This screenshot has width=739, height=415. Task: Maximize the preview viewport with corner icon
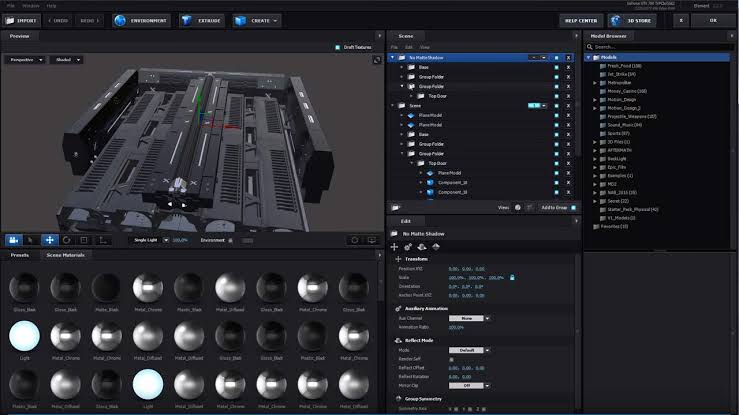pyautogui.click(x=377, y=60)
